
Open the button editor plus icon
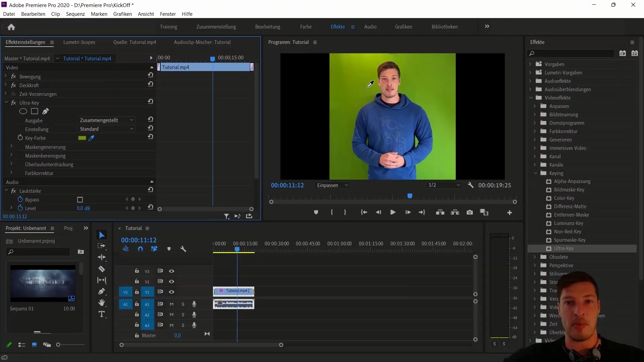pyautogui.click(x=509, y=213)
